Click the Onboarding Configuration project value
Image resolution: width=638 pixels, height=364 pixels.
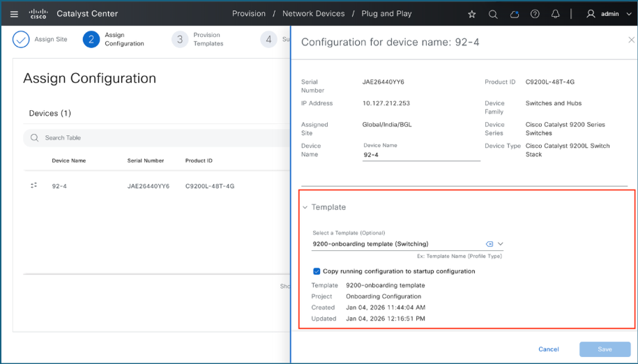coord(383,296)
